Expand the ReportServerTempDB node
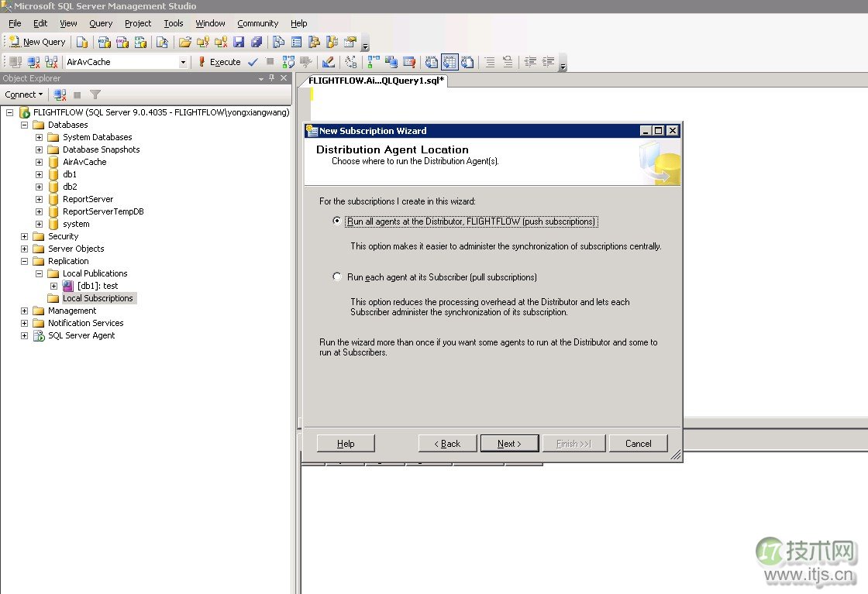The image size is (868, 594). (x=40, y=211)
